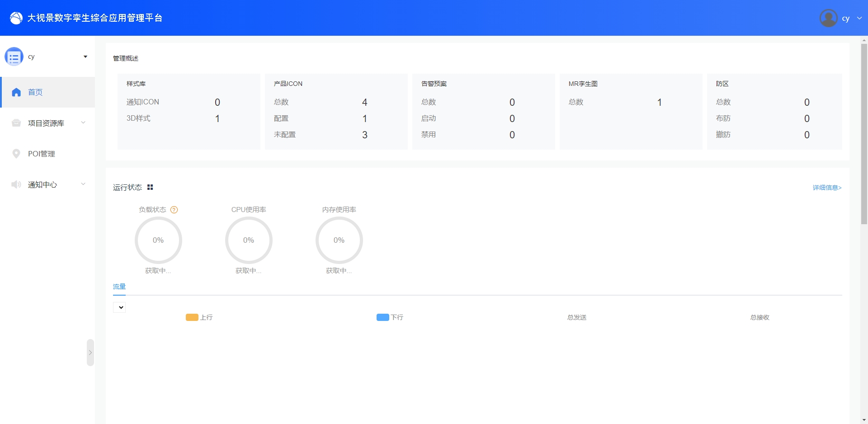Click 总发送 legend label
The image size is (868, 424).
577,317
